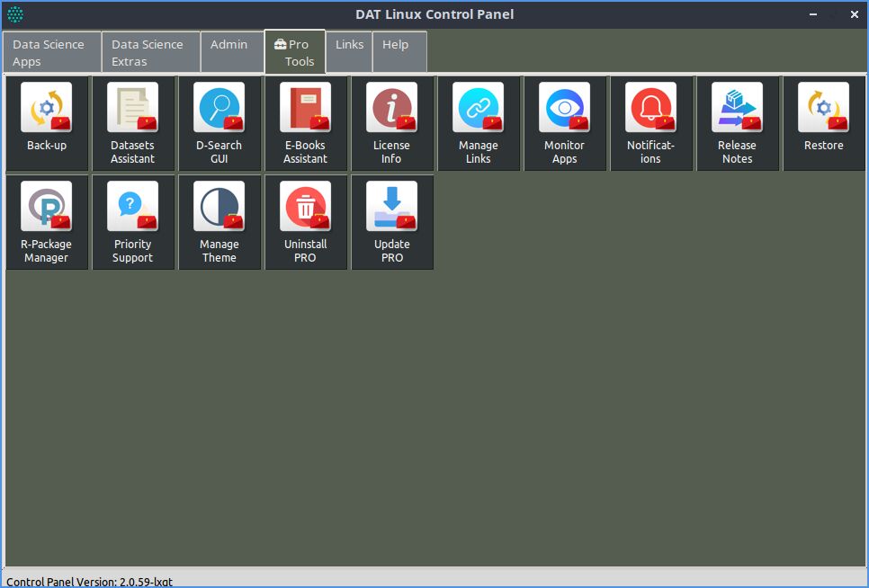Open Manage Links
Image resolution: width=869 pixels, height=588 pixels.
479,123
